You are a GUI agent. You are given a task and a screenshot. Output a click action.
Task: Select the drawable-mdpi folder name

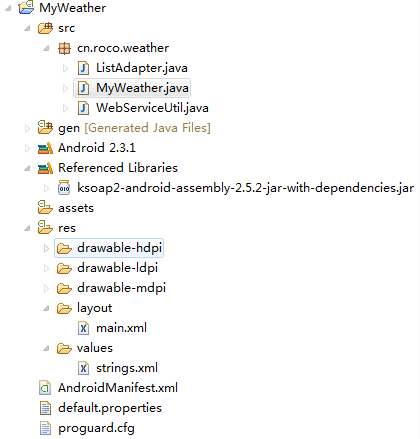tap(121, 289)
